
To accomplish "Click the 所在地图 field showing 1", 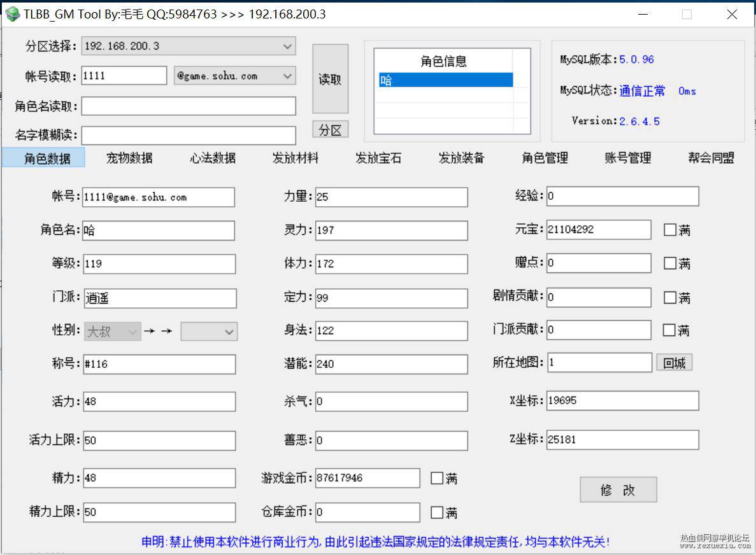I will (x=600, y=362).
